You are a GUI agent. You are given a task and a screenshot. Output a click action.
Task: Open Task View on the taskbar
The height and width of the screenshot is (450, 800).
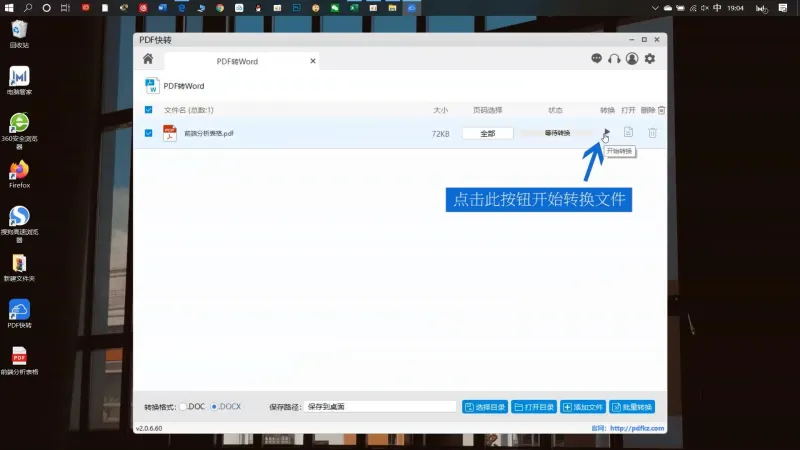(x=65, y=8)
